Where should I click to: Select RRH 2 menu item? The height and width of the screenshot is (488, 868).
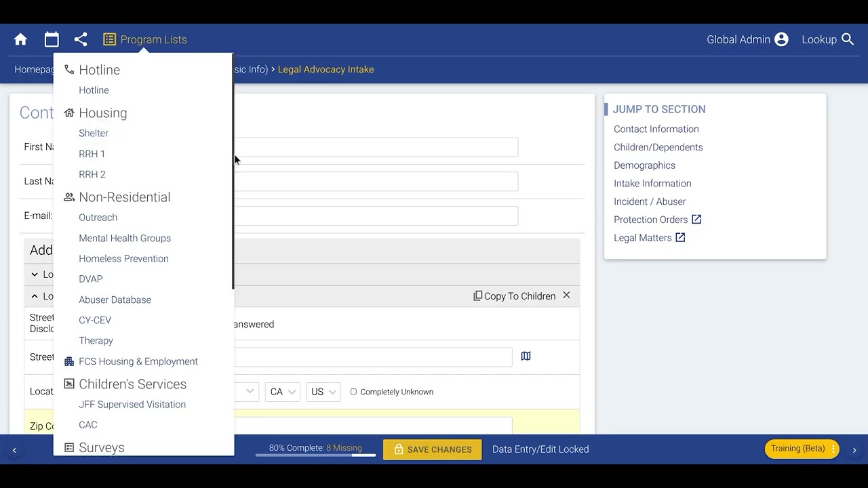[x=92, y=174]
